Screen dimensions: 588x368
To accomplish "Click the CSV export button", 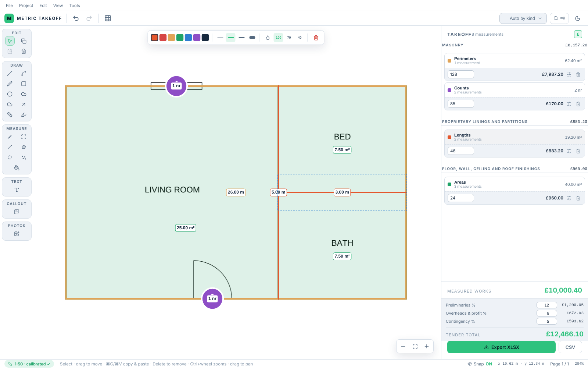I will [x=570, y=347].
